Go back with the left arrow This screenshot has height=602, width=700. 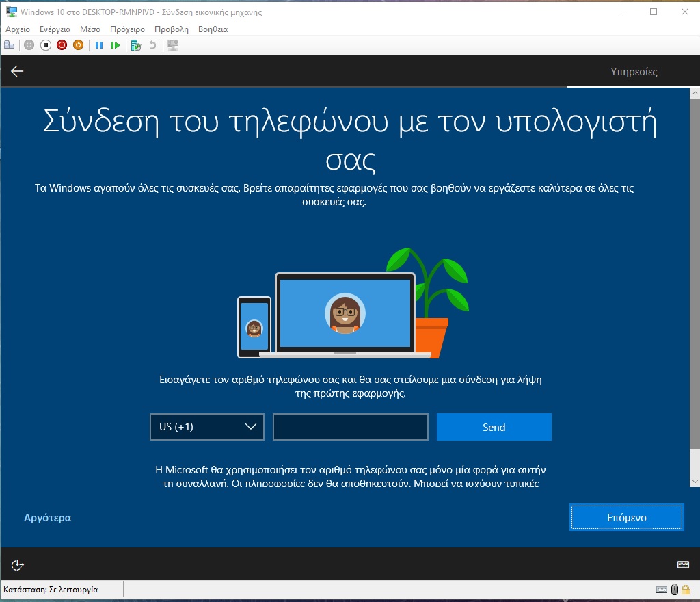(17, 71)
